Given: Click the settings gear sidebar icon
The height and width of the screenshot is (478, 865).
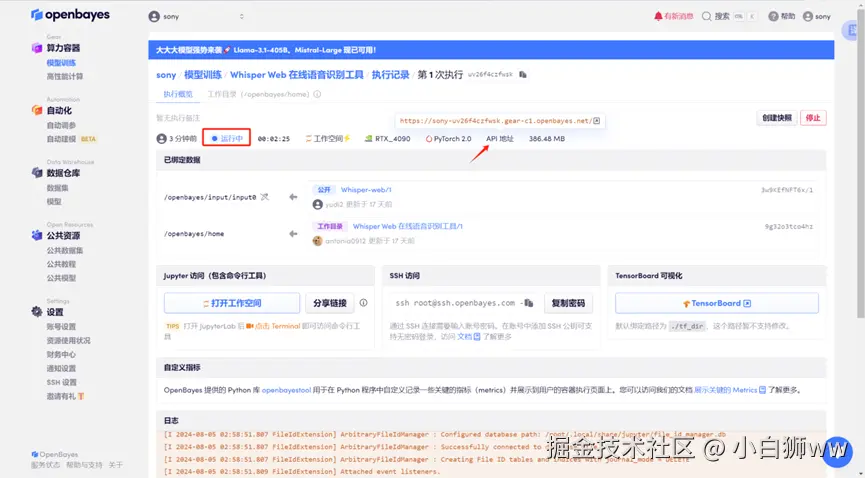Looking at the screenshot, I should [x=37, y=312].
